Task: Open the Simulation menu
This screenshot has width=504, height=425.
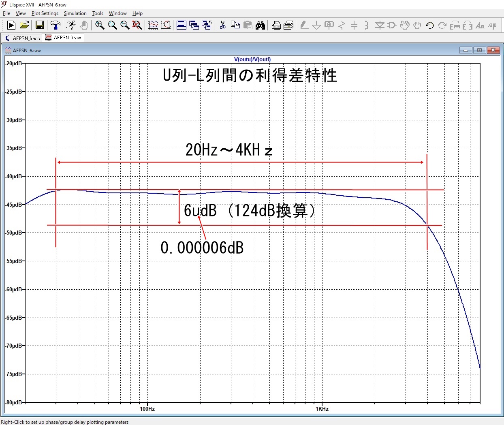Action: (75, 13)
